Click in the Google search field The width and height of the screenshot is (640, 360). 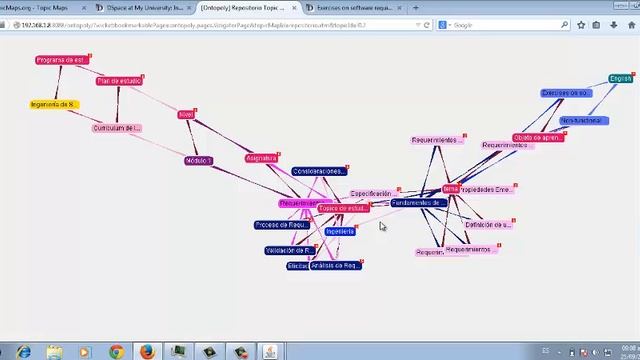(x=506, y=25)
